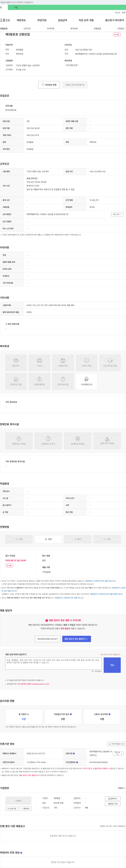This screenshot has width=126, height=868.
Task: Click the 개인정보보호법 상세 보기 button
Action: (x=48, y=639)
